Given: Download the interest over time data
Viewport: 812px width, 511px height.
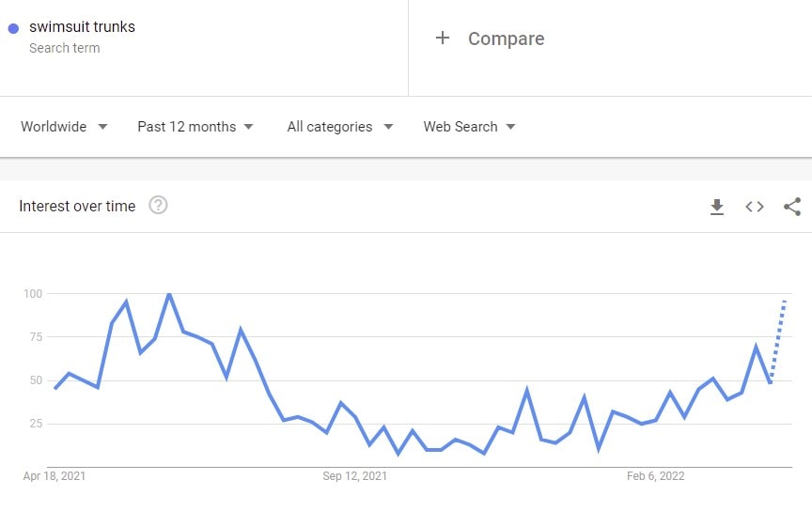Looking at the screenshot, I should pos(717,207).
